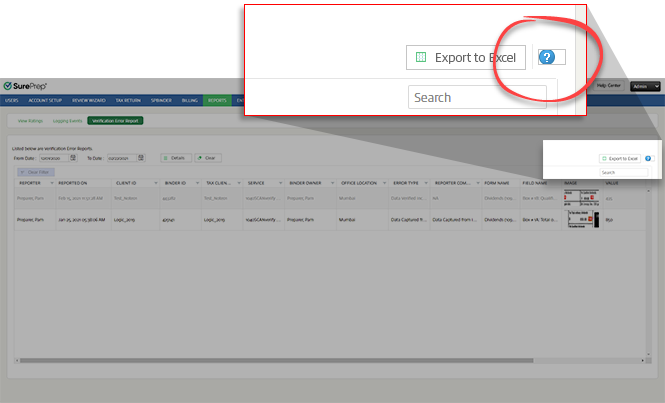
Task: Open the From Date calendar picker
Action: click(73, 157)
